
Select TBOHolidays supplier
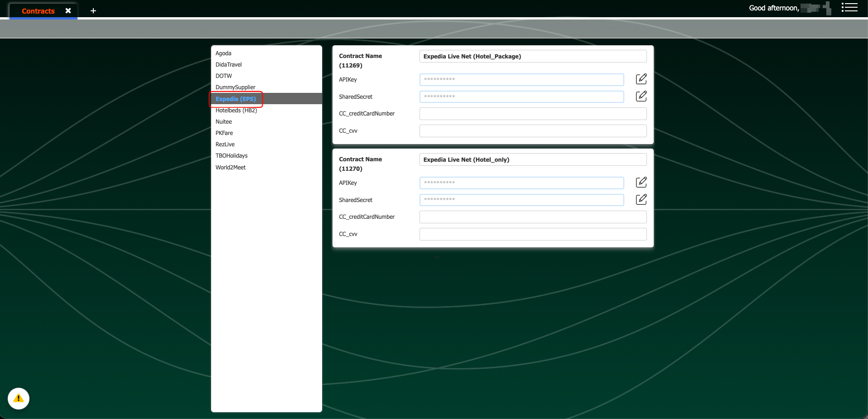[266, 155]
